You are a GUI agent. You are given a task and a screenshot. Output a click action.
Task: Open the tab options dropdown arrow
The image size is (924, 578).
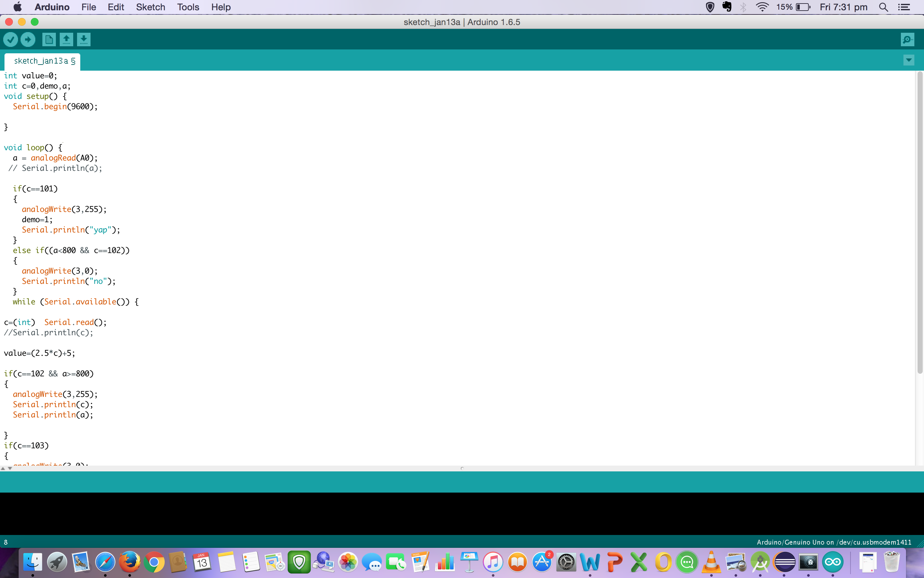pos(909,60)
